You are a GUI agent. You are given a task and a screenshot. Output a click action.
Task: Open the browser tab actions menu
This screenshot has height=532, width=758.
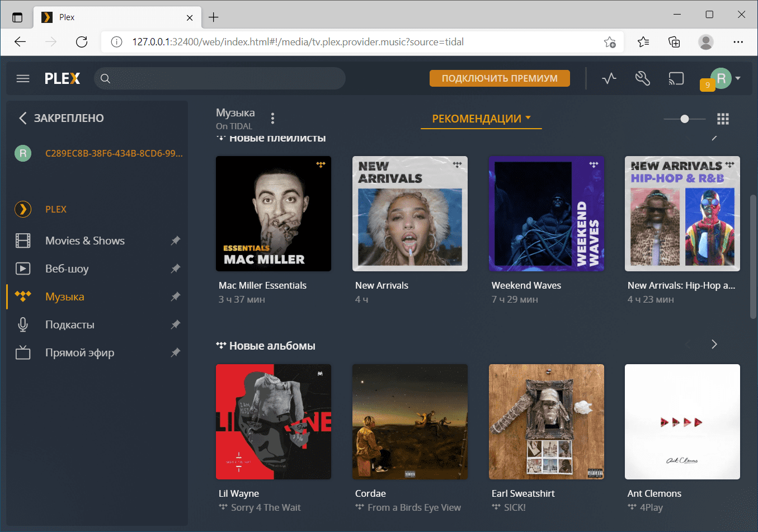[x=17, y=17]
